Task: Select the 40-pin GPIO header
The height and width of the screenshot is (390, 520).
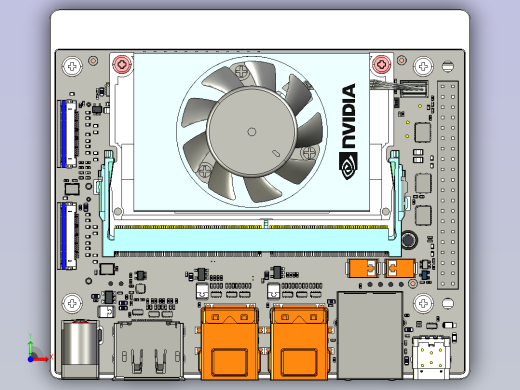Action: 448,185
